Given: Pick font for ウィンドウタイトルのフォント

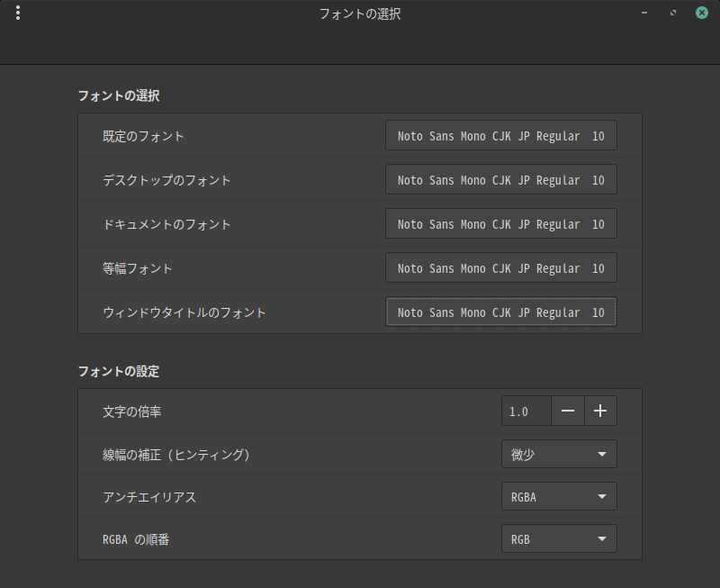Looking at the screenshot, I should (x=501, y=312).
